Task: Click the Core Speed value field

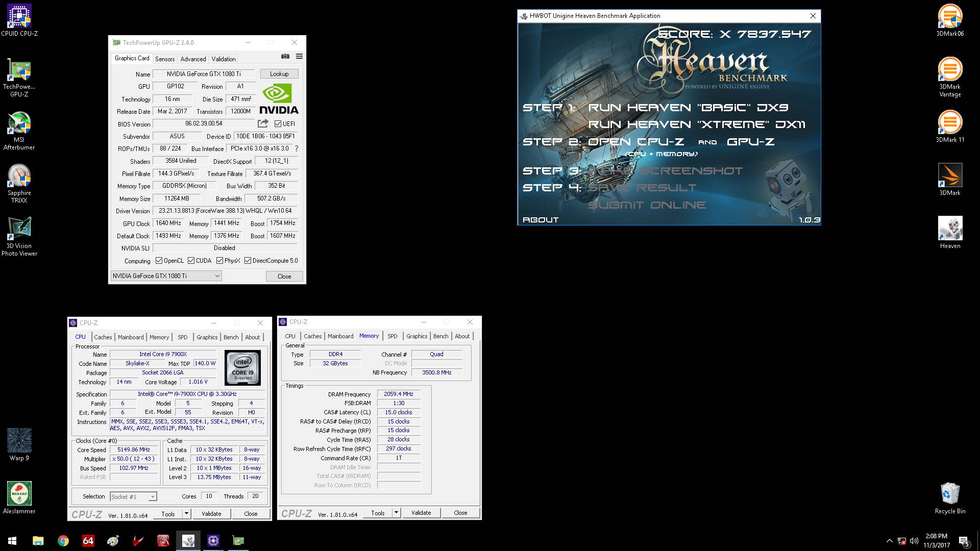Action: (134, 450)
